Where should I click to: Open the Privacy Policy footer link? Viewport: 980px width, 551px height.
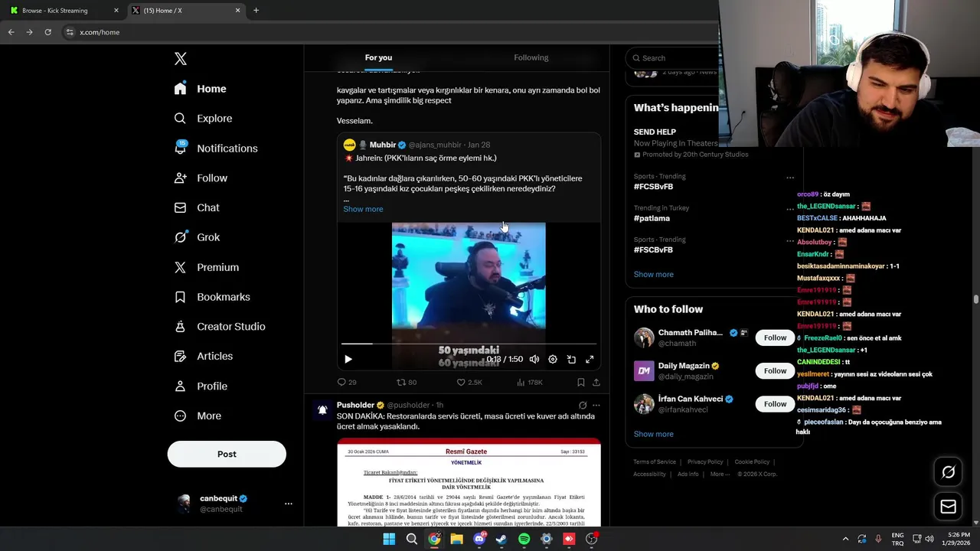click(x=705, y=462)
